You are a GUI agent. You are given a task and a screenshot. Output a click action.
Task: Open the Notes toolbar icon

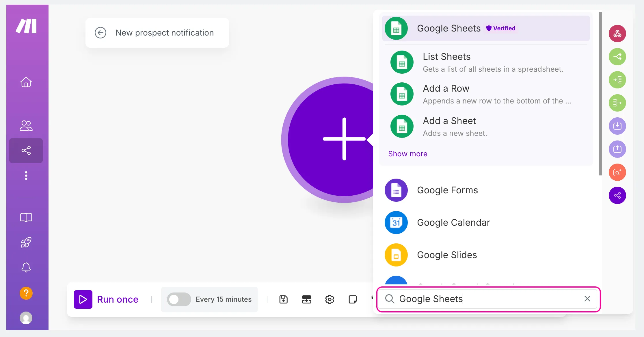[x=353, y=299]
